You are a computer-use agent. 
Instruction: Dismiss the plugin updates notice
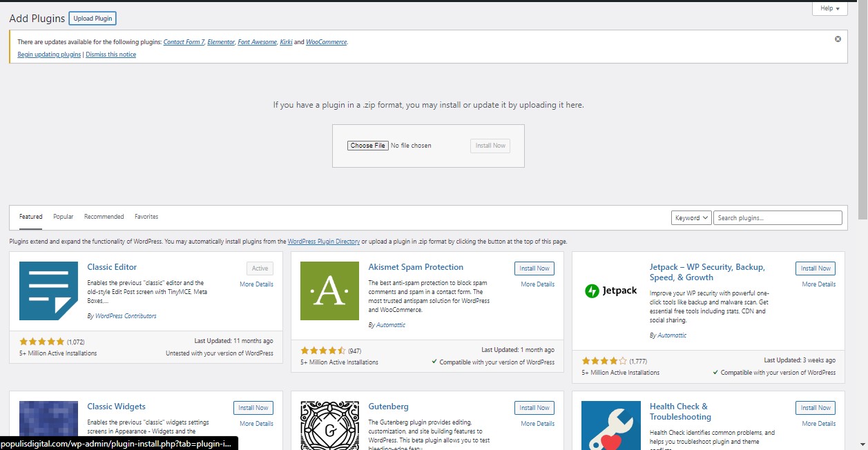coord(838,39)
